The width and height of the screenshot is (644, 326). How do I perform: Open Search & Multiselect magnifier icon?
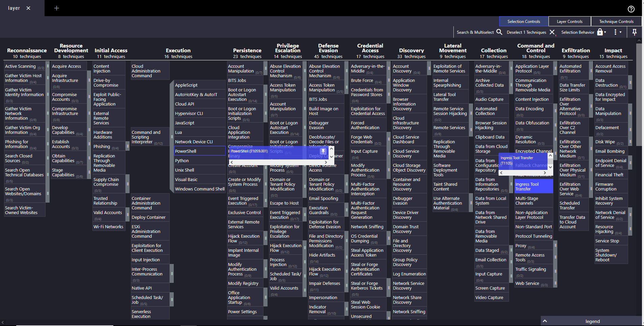click(499, 32)
